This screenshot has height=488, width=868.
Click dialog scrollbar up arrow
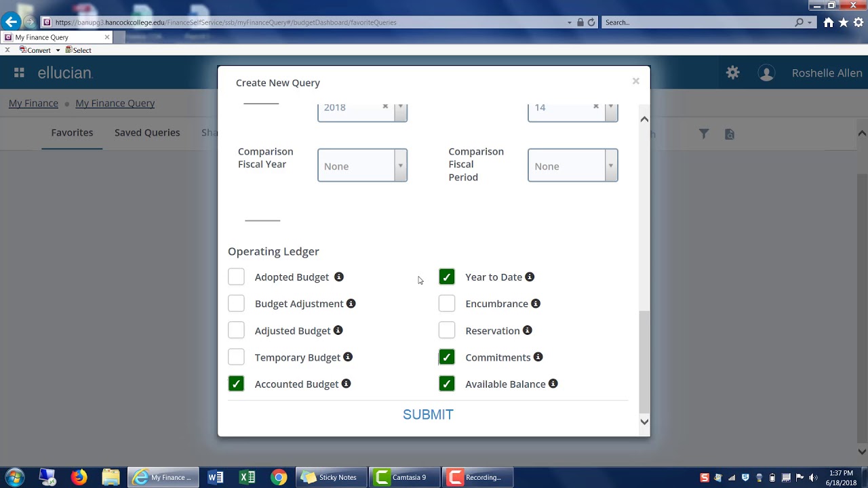(644, 119)
